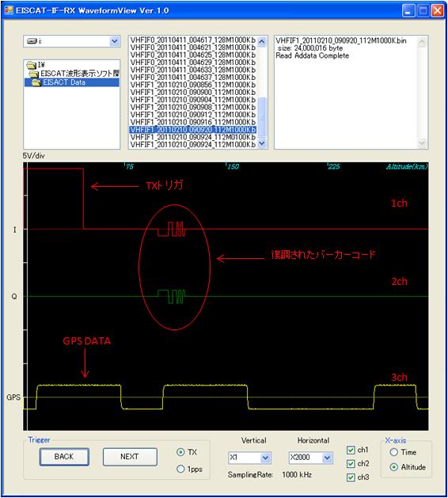The height and width of the screenshot is (498, 448).
Task: Select file VHFIF0_20110411_004617_128M1000K
Action: pos(192,40)
